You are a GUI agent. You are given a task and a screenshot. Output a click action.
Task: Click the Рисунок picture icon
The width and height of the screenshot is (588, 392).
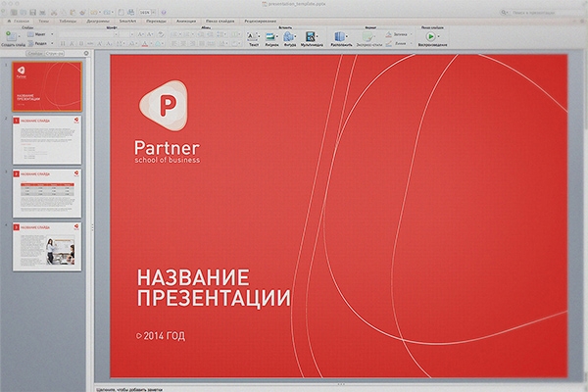270,36
